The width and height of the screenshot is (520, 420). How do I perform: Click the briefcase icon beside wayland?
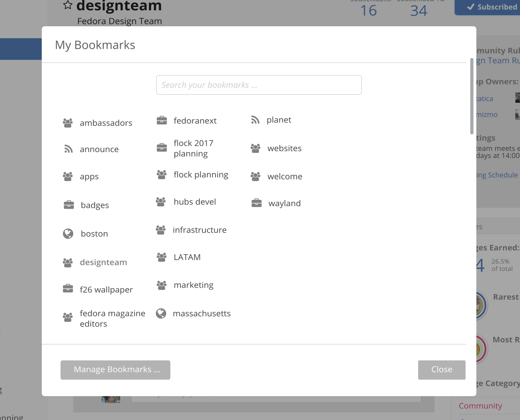point(256,203)
